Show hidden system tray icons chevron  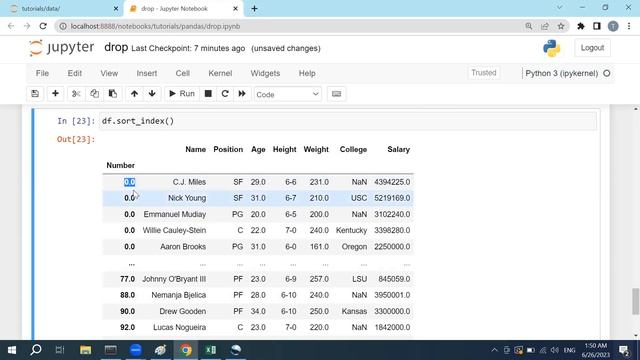pos(494,350)
